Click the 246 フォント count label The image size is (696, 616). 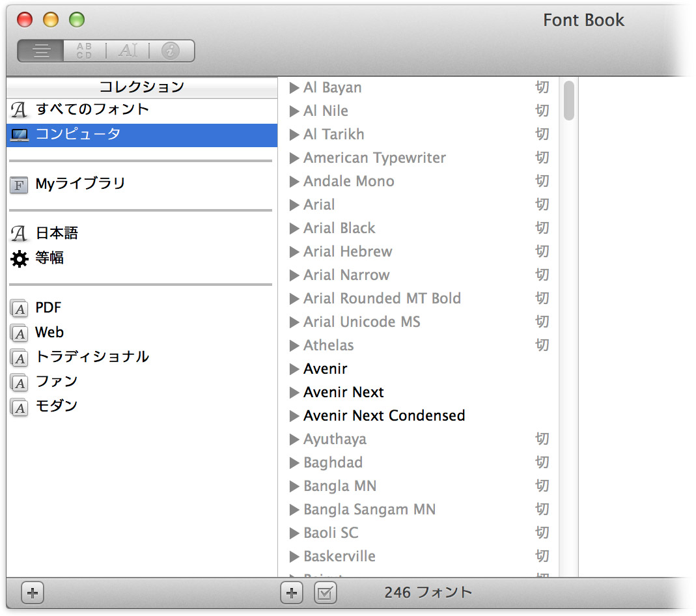pos(428,593)
